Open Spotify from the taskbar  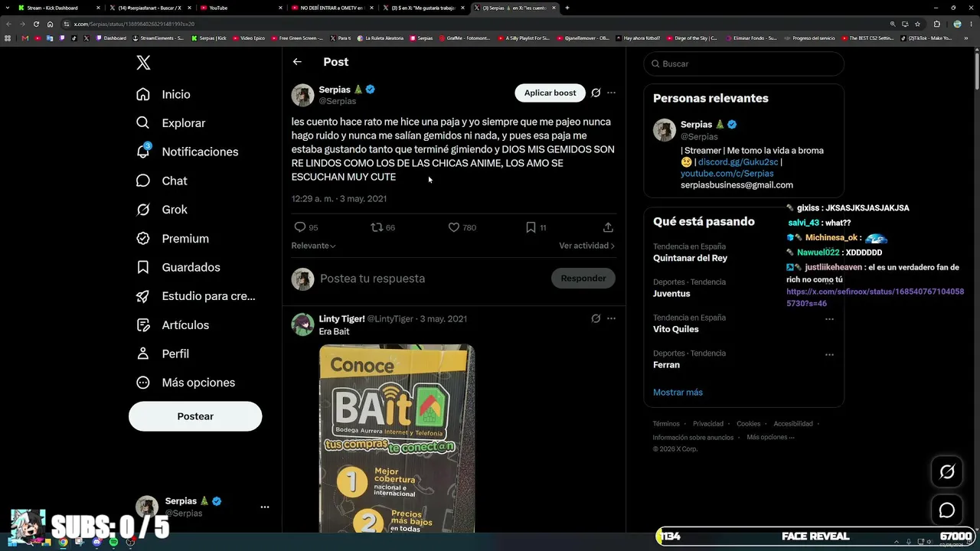113,542
